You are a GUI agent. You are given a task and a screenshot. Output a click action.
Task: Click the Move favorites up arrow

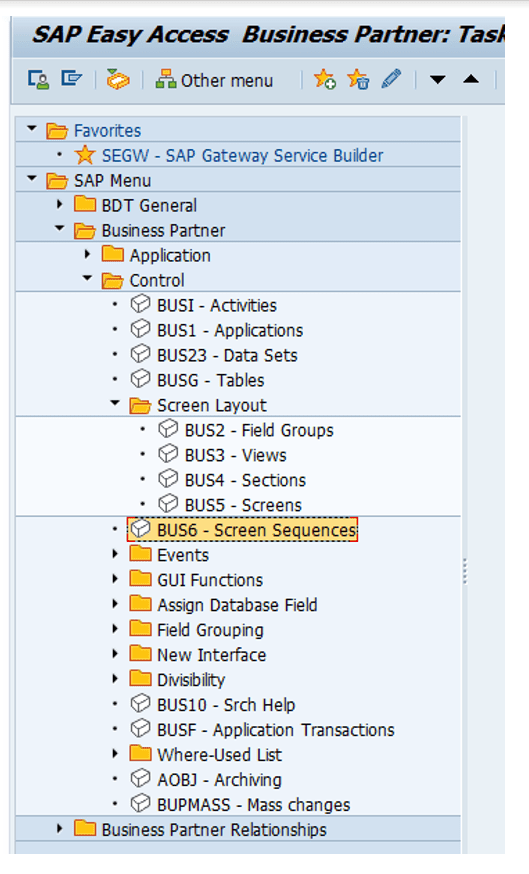[471, 79]
